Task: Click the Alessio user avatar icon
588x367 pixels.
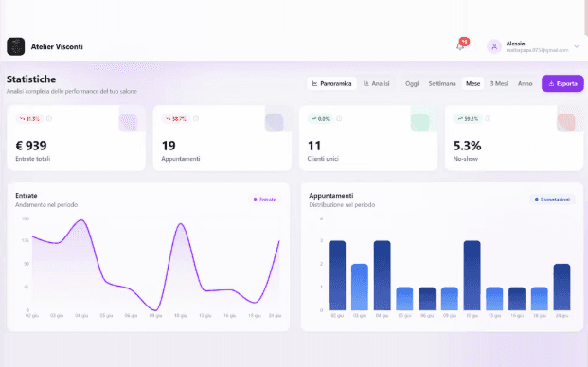Action: pos(494,46)
